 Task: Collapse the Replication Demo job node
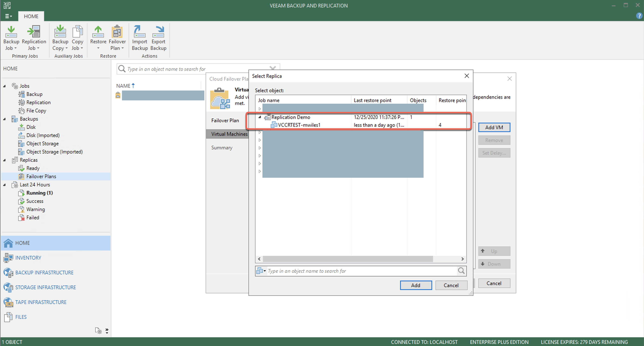click(260, 117)
